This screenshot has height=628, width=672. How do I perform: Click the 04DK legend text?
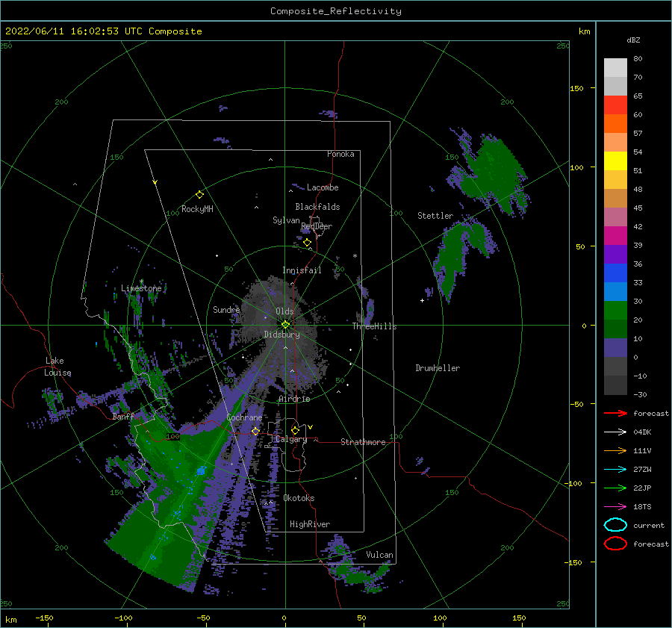642,432
